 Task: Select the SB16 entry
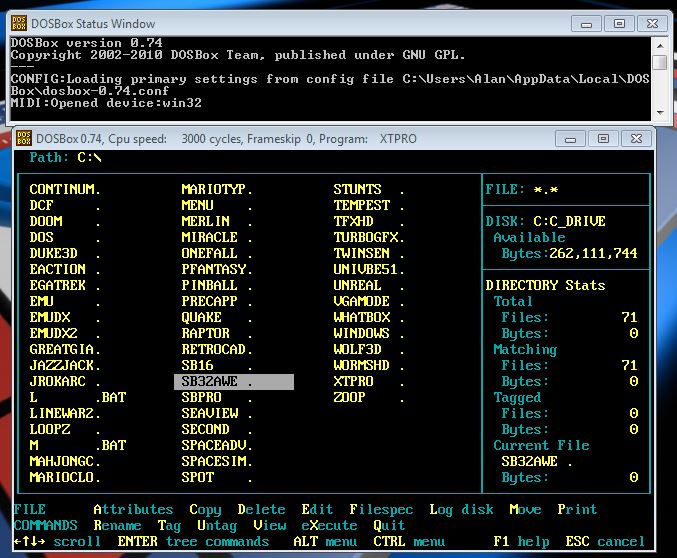pyautogui.click(x=217, y=365)
